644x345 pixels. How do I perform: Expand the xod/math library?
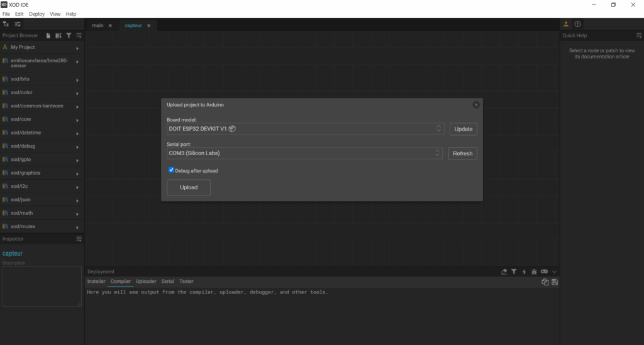(77, 214)
